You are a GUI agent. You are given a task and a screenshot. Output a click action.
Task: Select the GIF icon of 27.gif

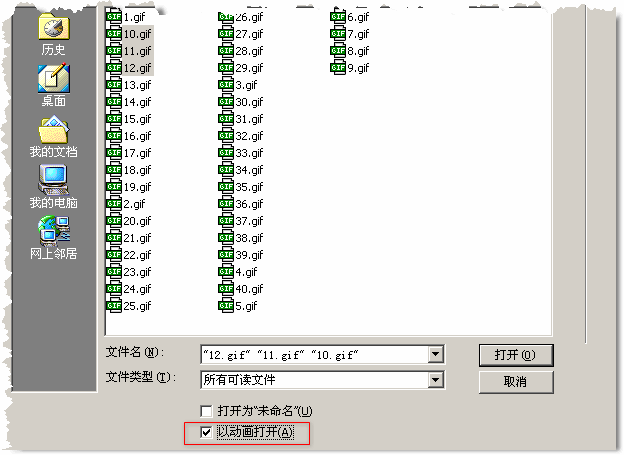coord(226,34)
